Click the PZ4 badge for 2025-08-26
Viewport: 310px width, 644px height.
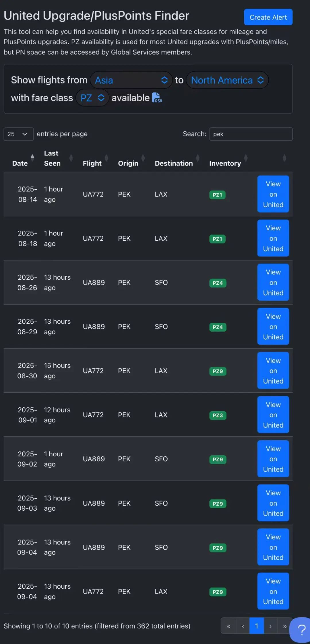(218, 283)
